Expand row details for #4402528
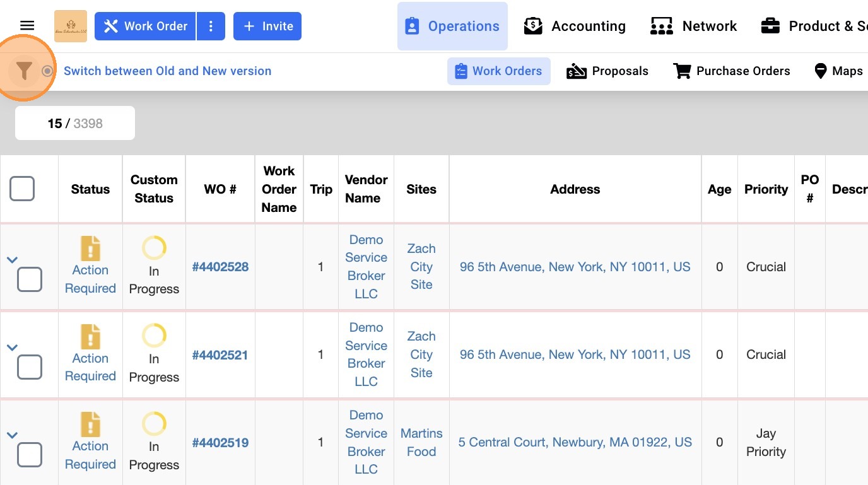The image size is (868, 485). 12,259
